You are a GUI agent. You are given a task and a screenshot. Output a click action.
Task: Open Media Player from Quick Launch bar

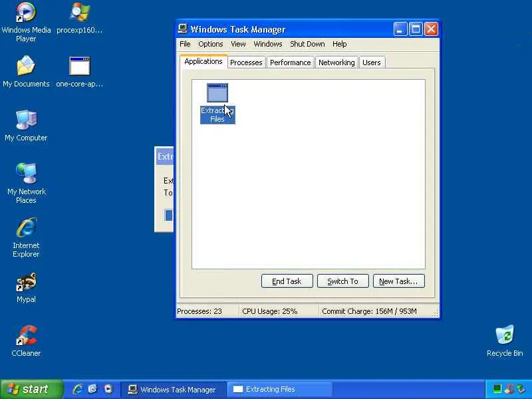pos(108,389)
